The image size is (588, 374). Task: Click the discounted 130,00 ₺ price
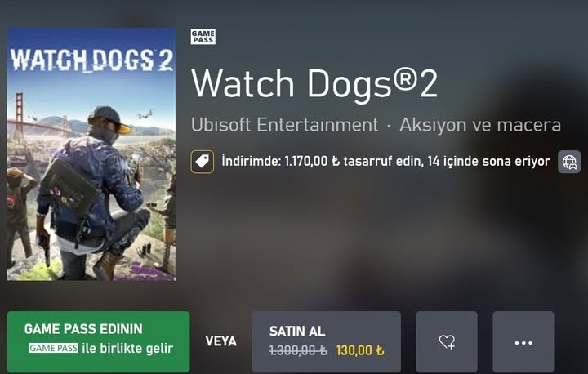[x=360, y=350]
